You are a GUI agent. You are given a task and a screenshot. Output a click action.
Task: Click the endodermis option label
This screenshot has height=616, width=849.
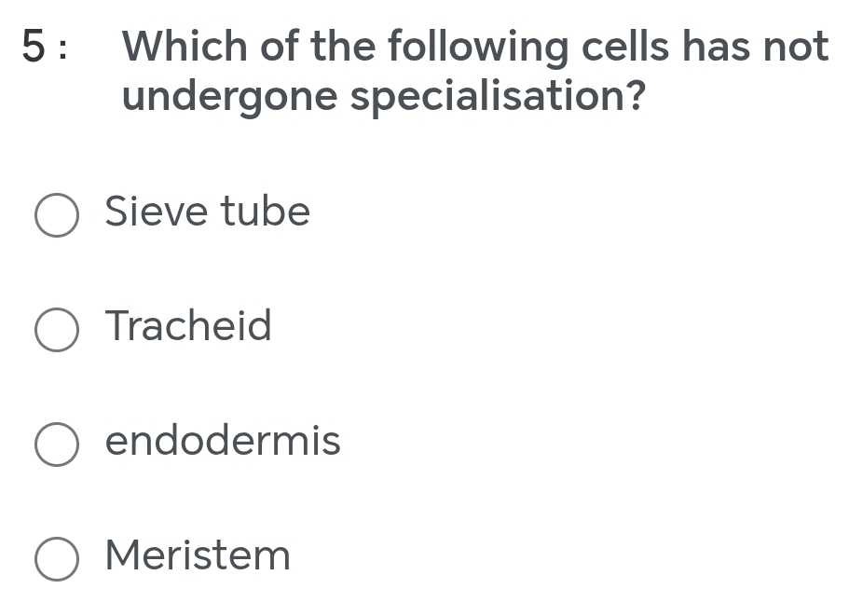tap(223, 442)
